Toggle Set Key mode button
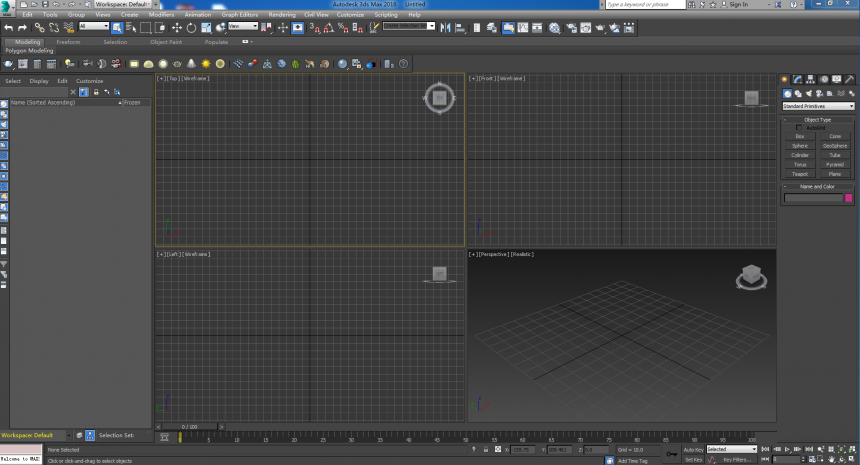Screen dimensions: 860x465 click(x=693, y=460)
